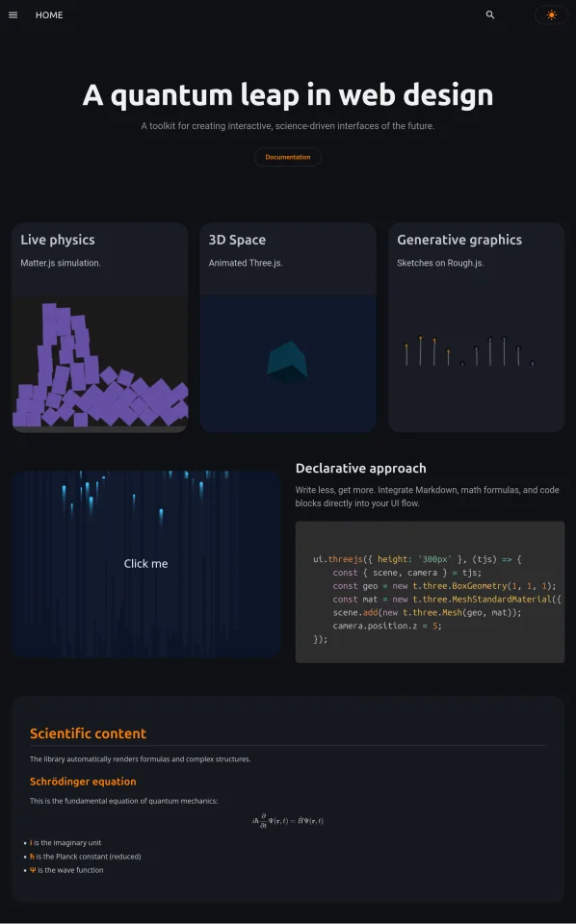The width and height of the screenshot is (576, 924).
Task: Click 'ħ is the Planck constant (reduced)' bullet
Action: pyautogui.click(x=86, y=857)
